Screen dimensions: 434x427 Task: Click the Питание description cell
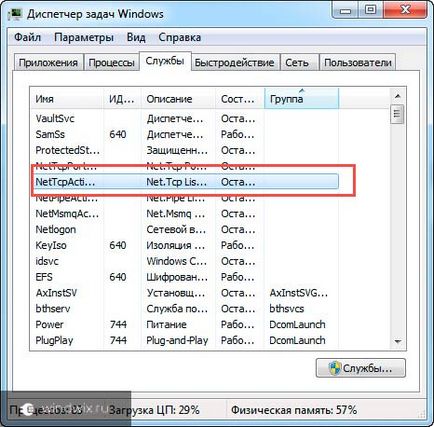click(x=166, y=324)
